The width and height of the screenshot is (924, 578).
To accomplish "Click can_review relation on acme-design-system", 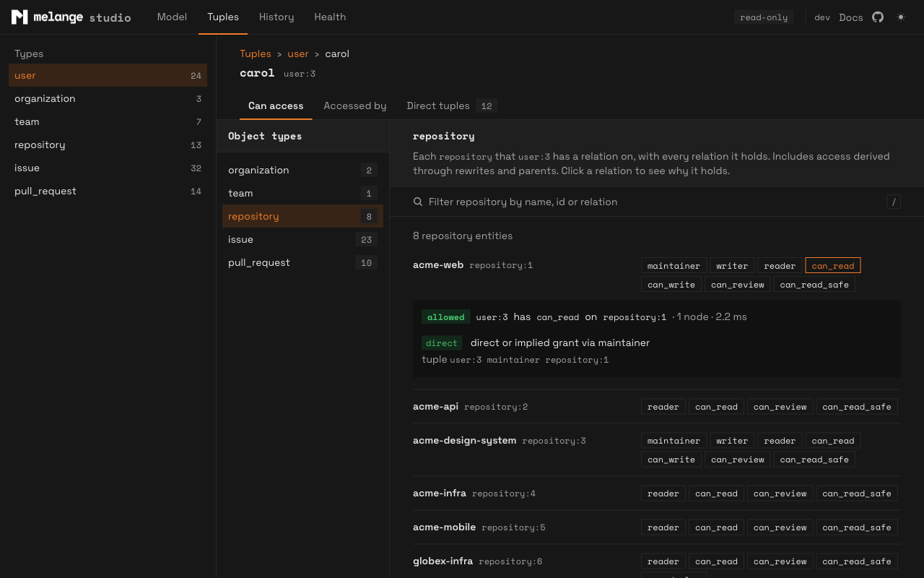I will (738, 460).
